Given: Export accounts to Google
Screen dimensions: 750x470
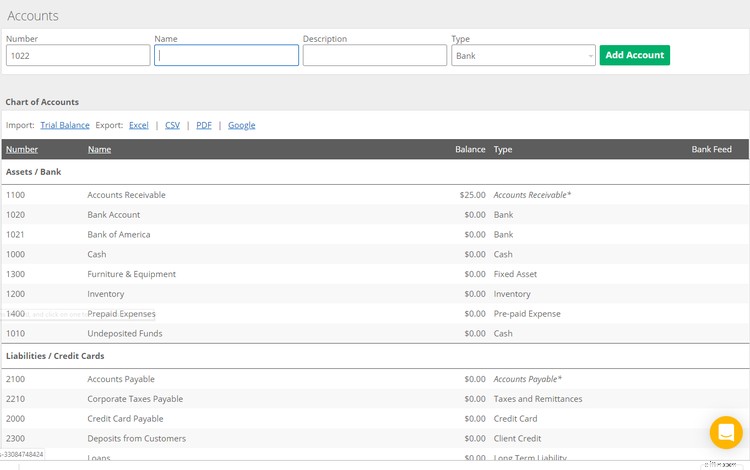Looking at the screenshot, I should click(x=241, y=125).
